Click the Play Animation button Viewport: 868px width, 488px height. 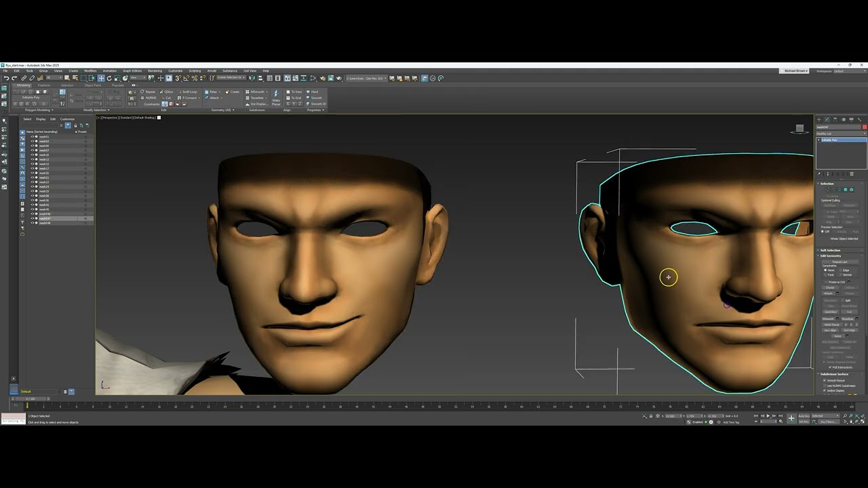[x=768, y=416]
